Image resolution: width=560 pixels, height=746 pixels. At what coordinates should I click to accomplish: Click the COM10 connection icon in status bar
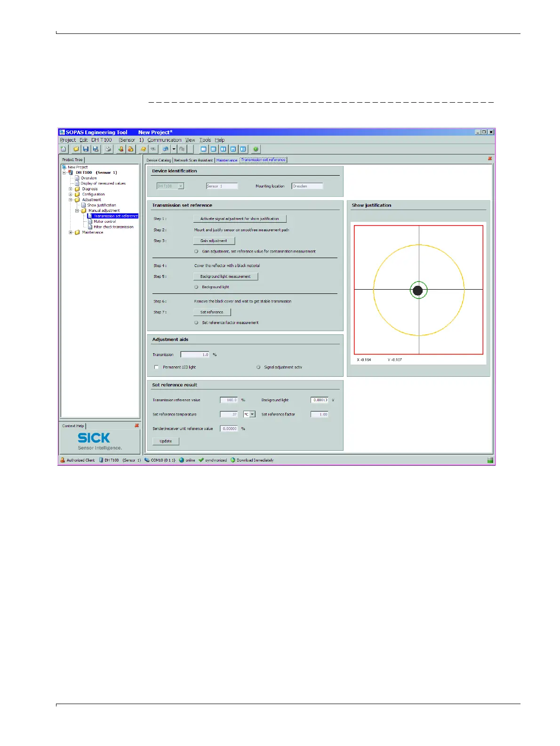click(147, 460)
